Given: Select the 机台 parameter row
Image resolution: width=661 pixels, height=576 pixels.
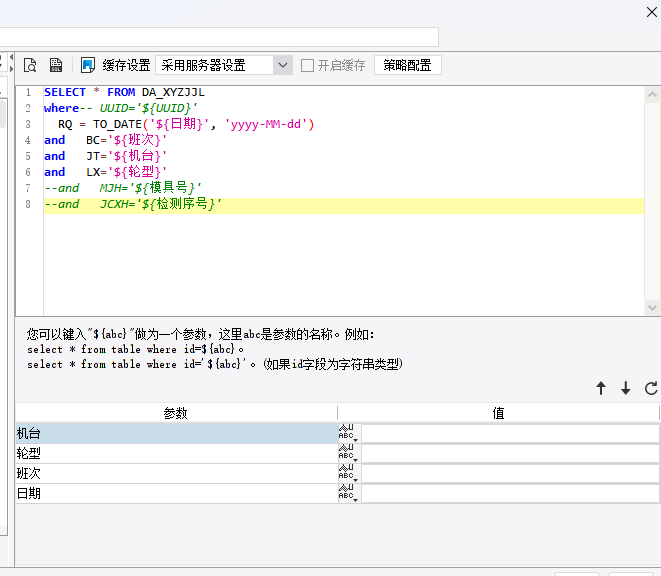Looking at the screenshot, I should point(175,433).
